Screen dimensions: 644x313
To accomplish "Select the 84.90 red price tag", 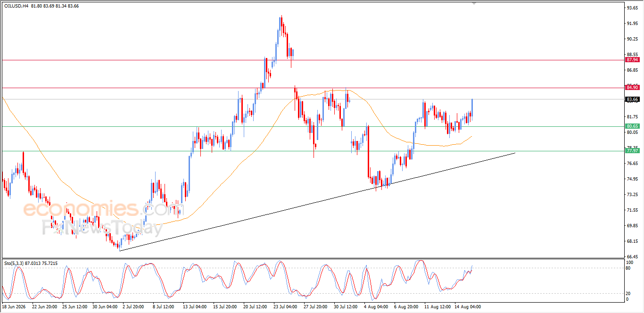I will pos(632,88).
